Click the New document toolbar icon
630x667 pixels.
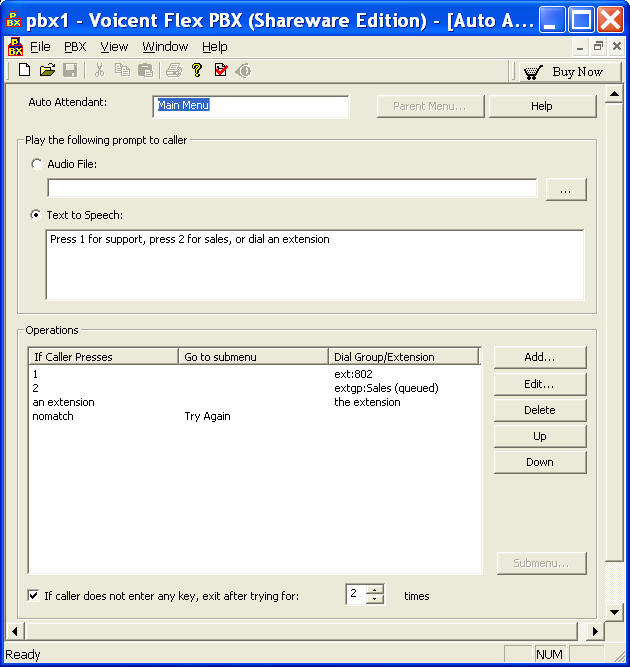[25, 70]
